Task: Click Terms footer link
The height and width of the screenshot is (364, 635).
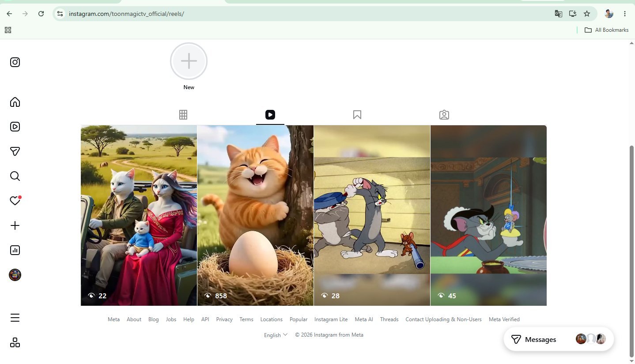Action: (x=246, y=319)
